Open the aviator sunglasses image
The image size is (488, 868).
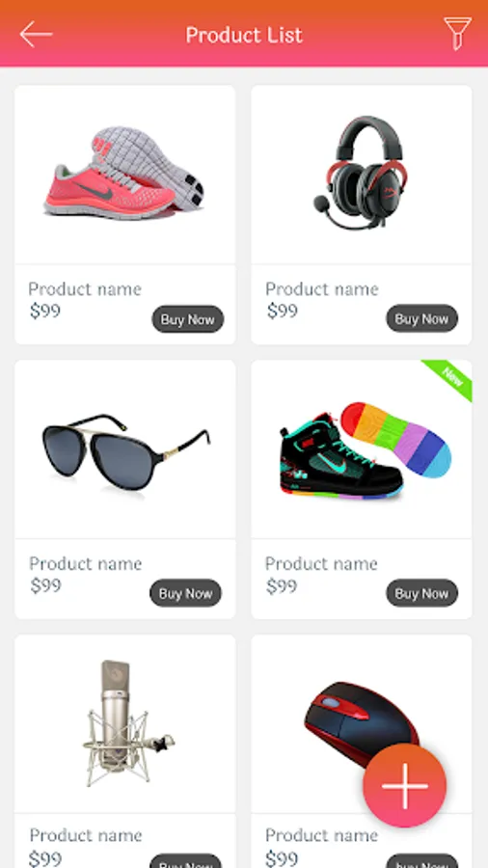pyautogui.click(x=126, y=451)
